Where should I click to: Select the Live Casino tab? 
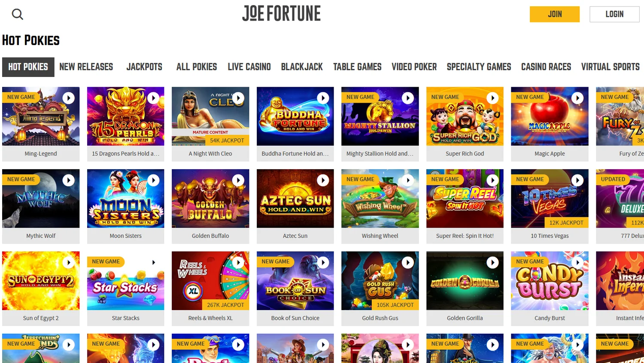point(249,67)
